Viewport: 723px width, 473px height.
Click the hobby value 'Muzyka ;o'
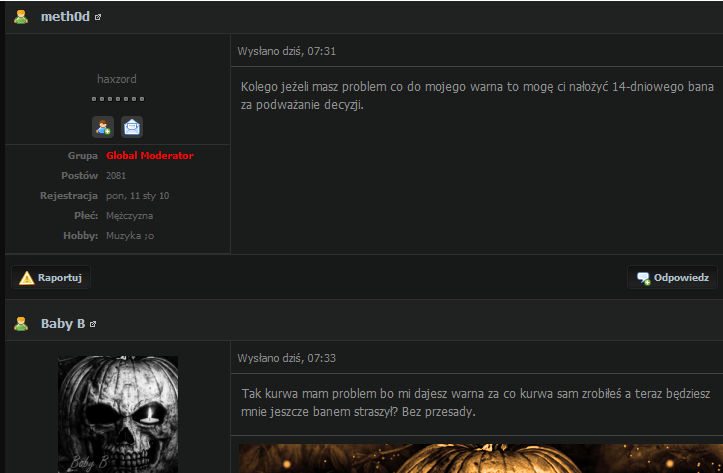(130, 236)
